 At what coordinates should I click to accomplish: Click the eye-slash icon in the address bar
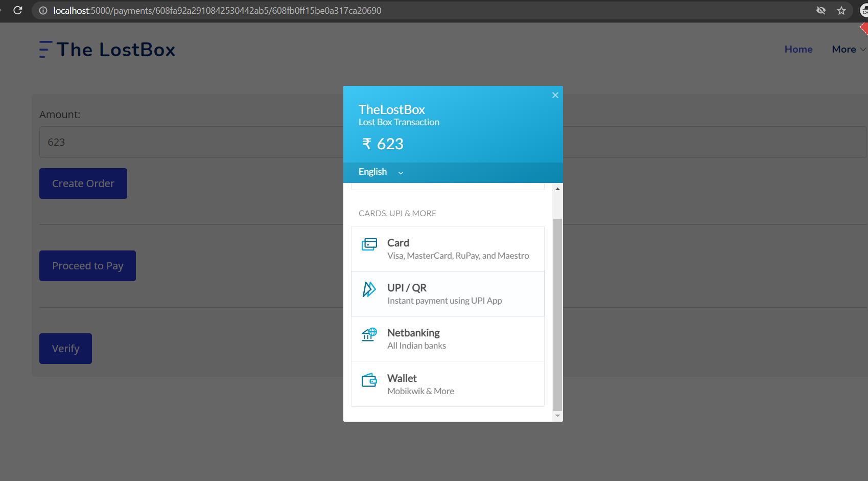(821, 10)
